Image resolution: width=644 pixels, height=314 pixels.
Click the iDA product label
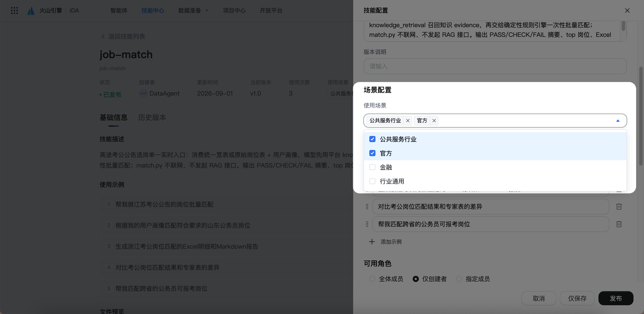click(x=74, y=11)
